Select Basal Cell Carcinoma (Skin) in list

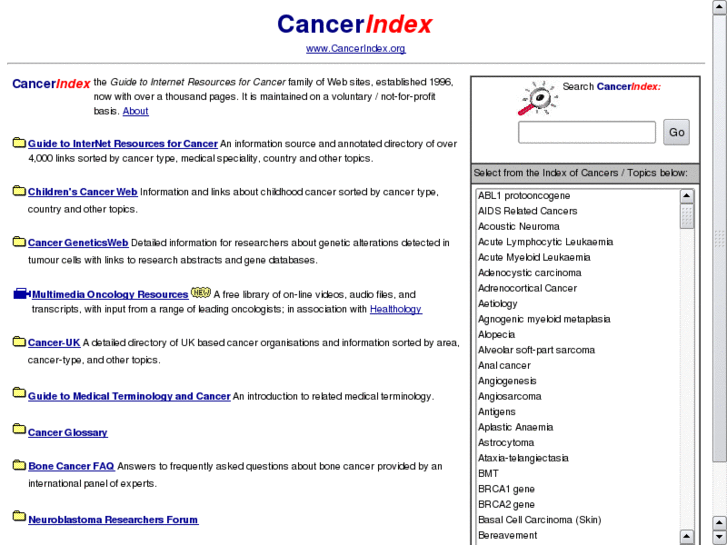pyautogui.click(x=577, y=520)
